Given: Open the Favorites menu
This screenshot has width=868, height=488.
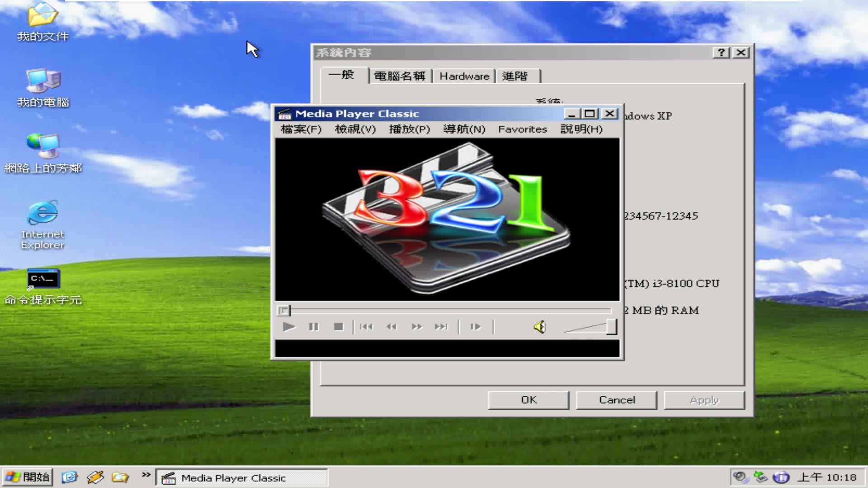Looking at the screenshot, I should (x=522, y=129).
